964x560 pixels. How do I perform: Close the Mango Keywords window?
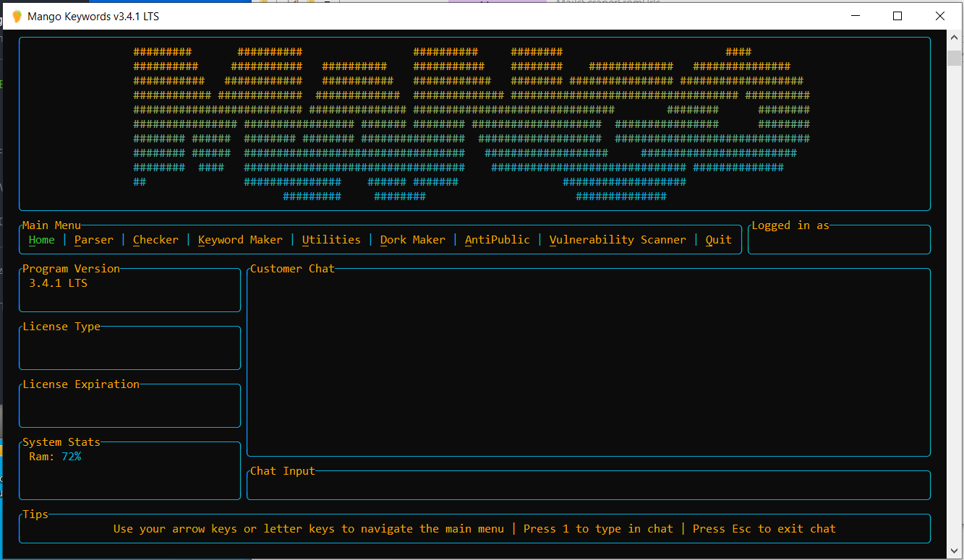point(939,16)
